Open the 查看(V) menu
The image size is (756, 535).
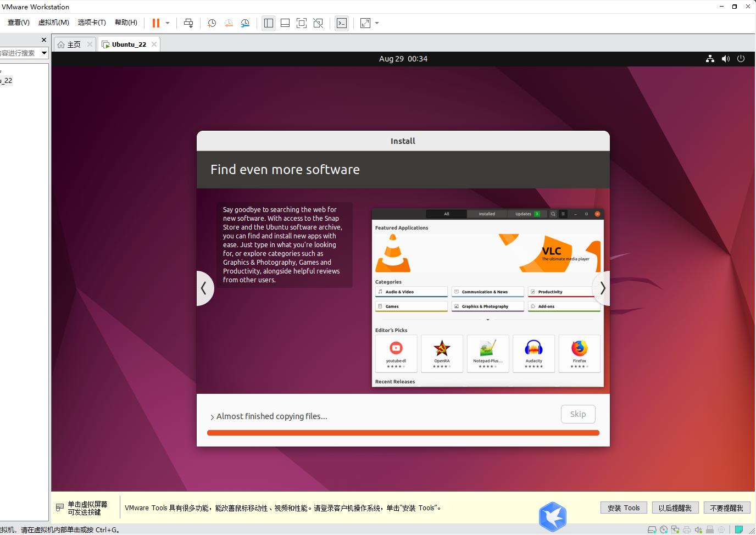pos(18,23)
